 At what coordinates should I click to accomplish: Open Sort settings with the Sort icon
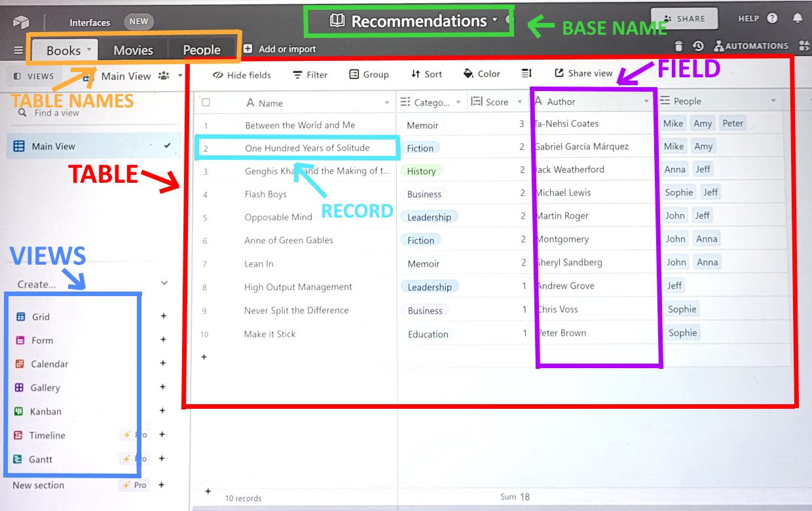click(426, 74)
